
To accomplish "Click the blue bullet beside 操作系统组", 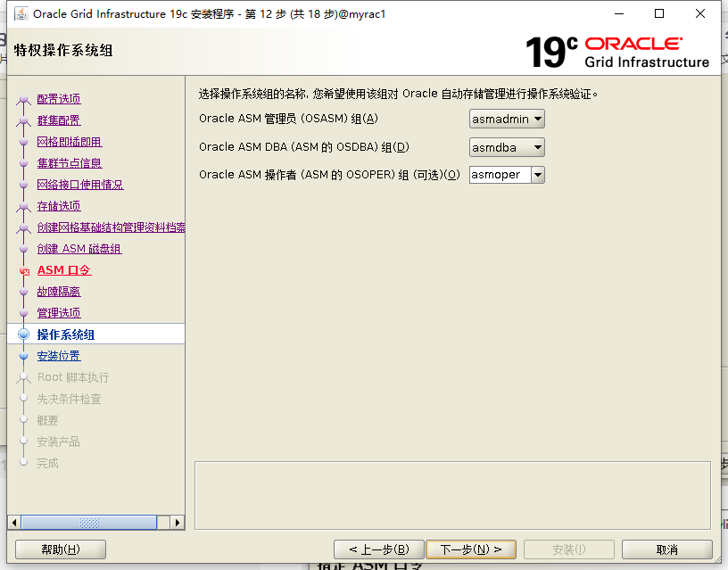I will (x=24, y=335).
